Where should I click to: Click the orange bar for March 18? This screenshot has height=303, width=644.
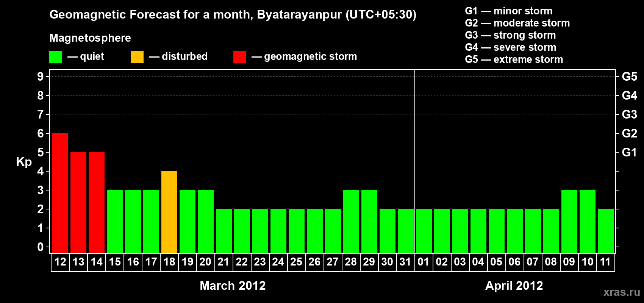pos(169,212)
